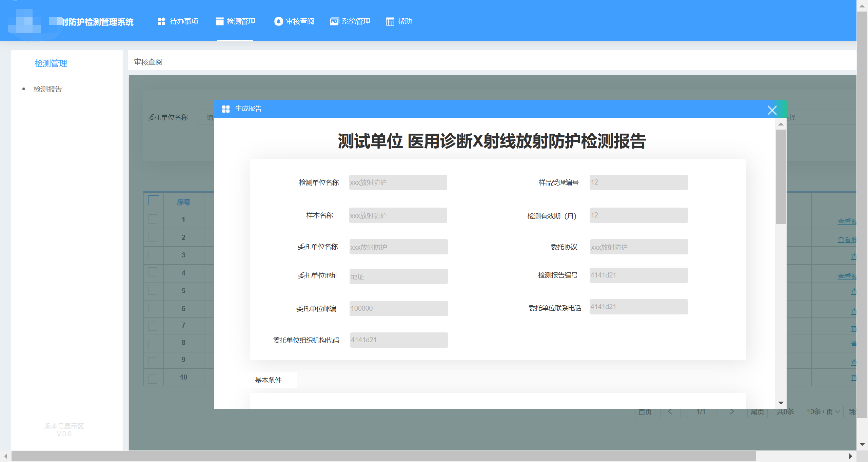Screen dimensions: 868x462
Task: Open the 10条/页 page size dropdown
Action: coord(823,412)
